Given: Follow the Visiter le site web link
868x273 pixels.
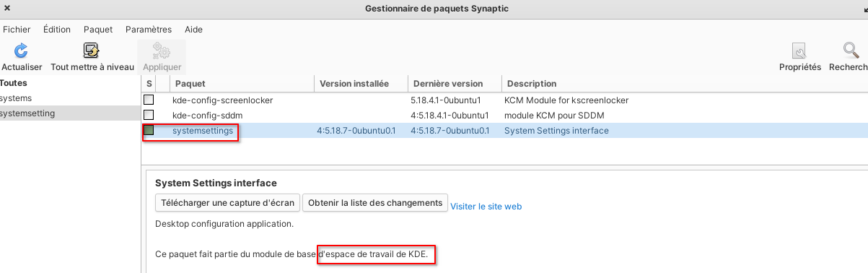Looking at the screenshot, I should pyautogui.click(x=486, y=207).
